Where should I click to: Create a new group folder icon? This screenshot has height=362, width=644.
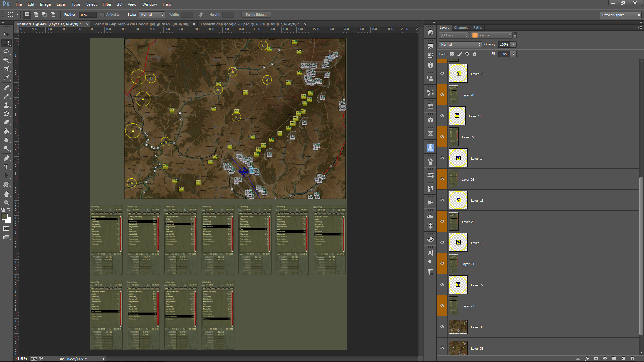614,359
